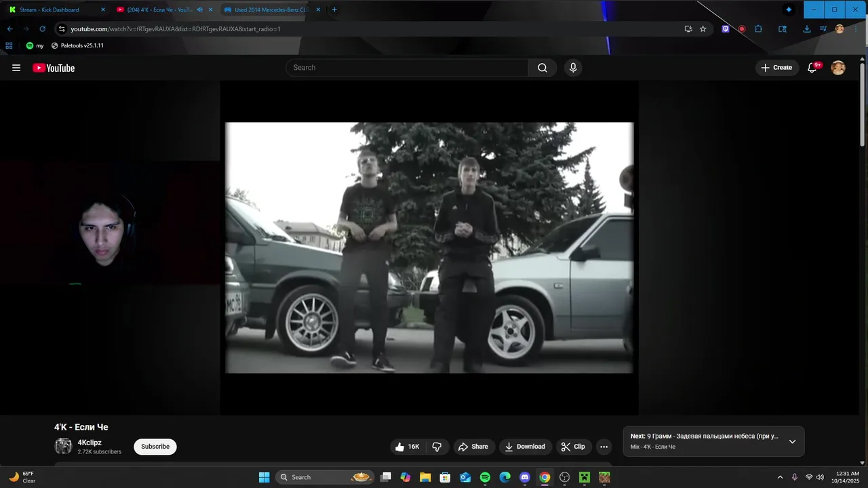Click the video title 4'K - Если Че
This screenshot has height=488, width=868.
81,427
